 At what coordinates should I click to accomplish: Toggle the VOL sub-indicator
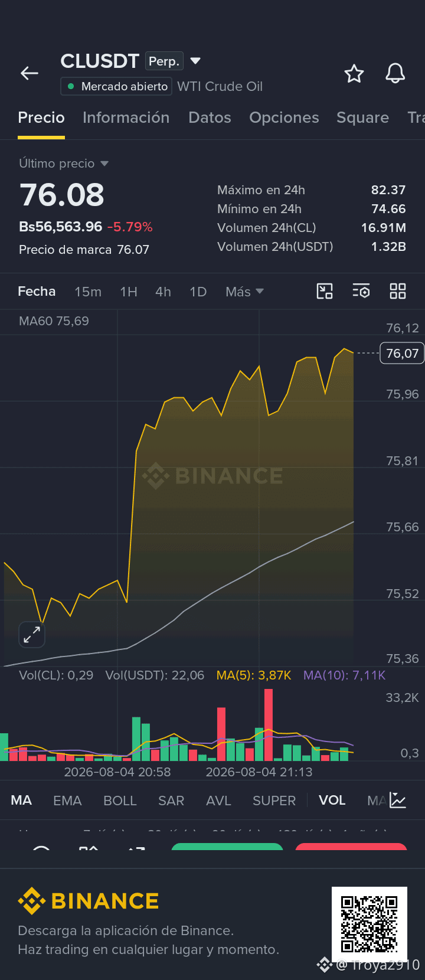332,801
